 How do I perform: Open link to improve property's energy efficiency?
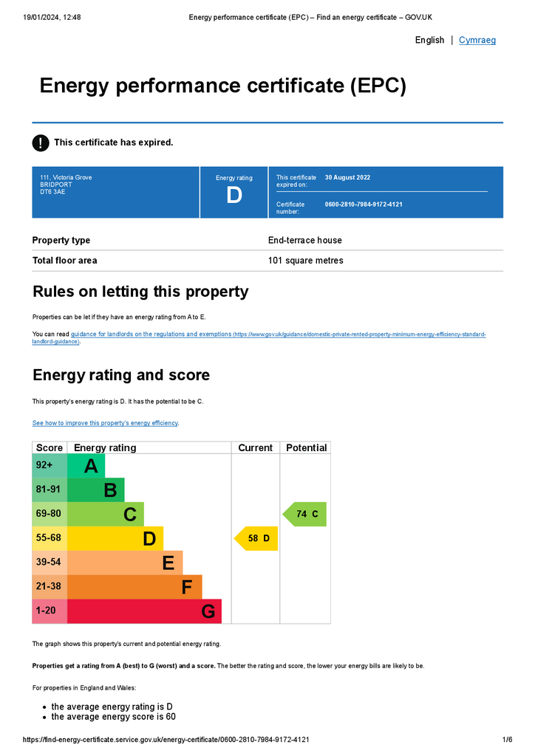pyautogui.click(x=105, y=423)
